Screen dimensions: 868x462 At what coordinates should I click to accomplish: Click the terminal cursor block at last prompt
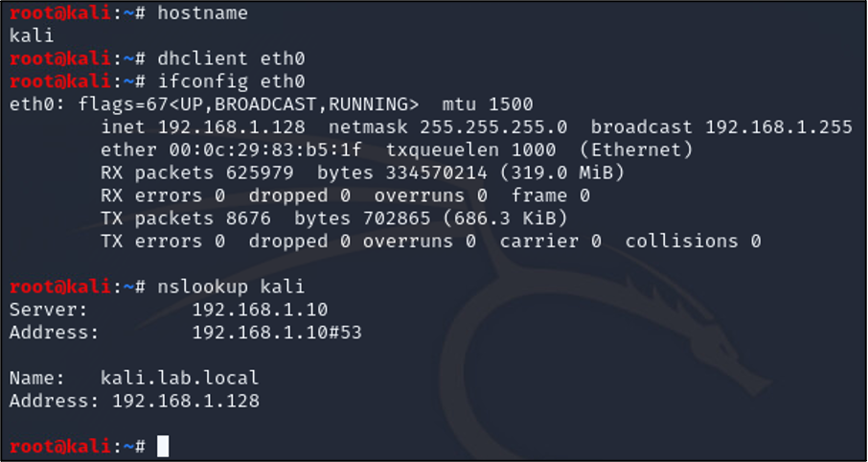coord(163,446)
